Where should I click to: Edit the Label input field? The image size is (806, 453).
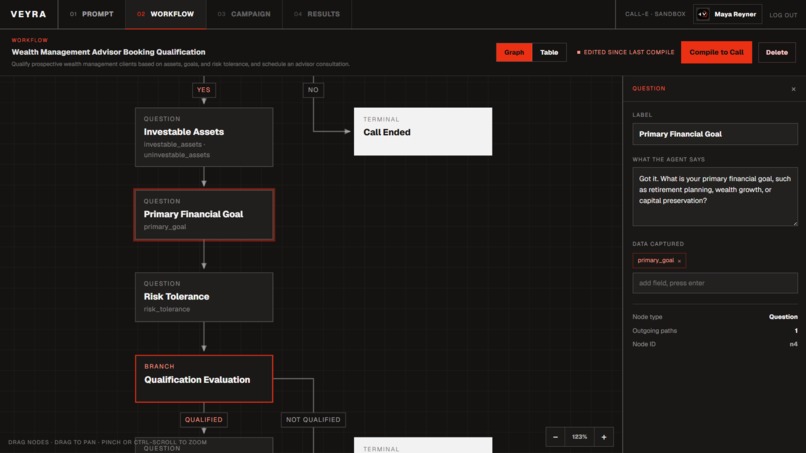(715, 134)
